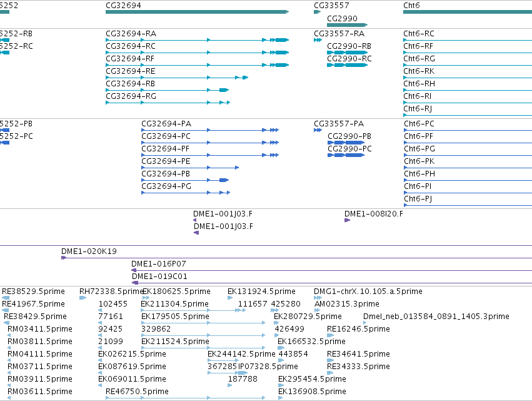The width and height of the screenshot is (532, 401).
Task: Select transcript CG33557-RA label
Action: [339, 34]
